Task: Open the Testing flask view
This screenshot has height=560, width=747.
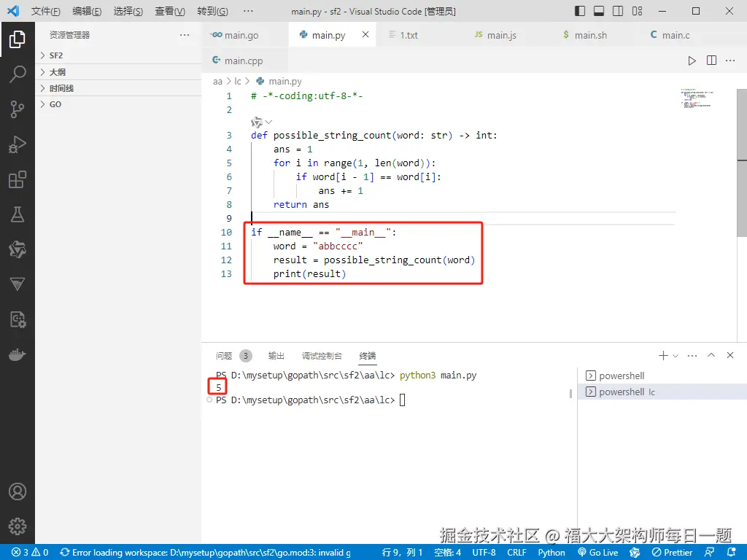Action: (x=18, y=214)
